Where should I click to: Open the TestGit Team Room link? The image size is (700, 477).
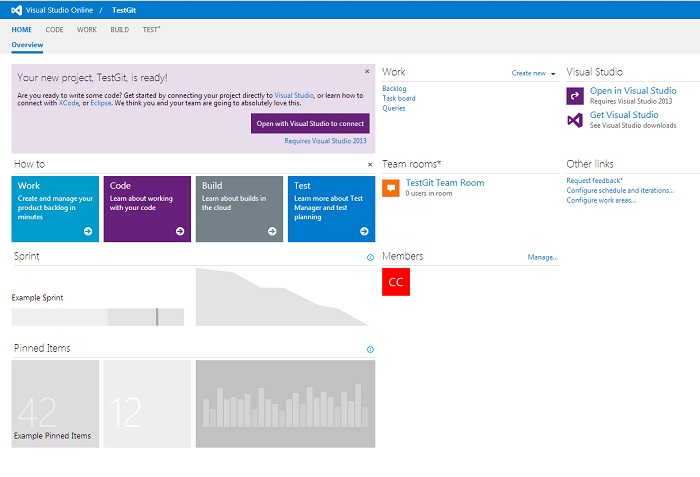[445, 183]
